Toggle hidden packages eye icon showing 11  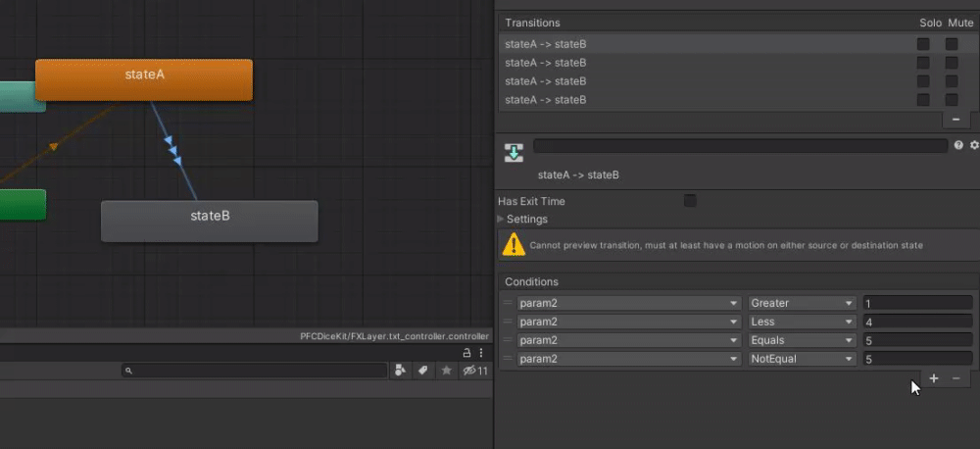(475, 371)
